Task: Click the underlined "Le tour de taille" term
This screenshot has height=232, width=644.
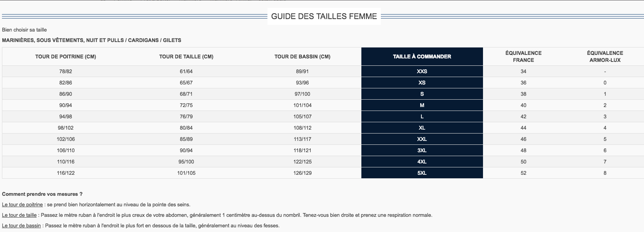Action: click(19, 215)
